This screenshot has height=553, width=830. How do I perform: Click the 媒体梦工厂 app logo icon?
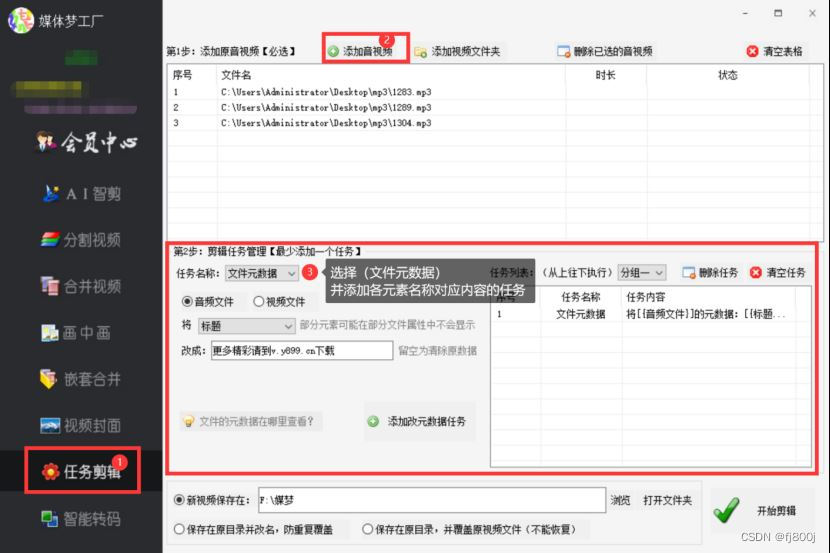point(21,21)
